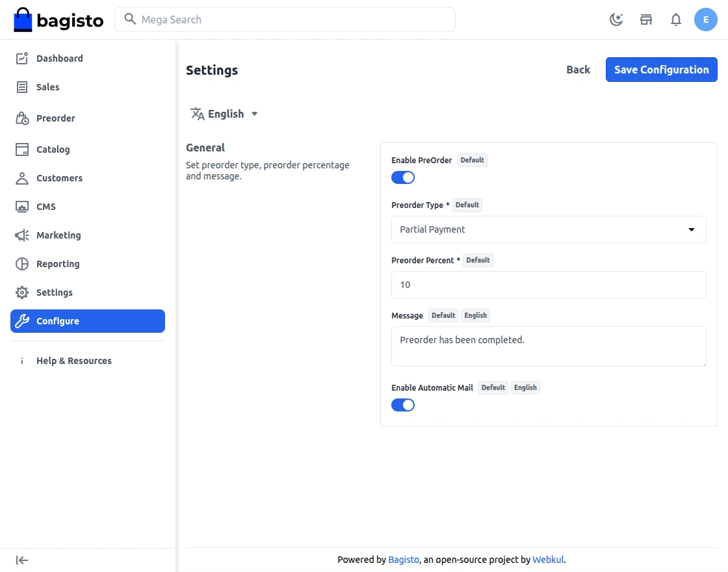728x572 pixels.
Task: Open the Preorder Type dropdown
Action: (x=549, y=229)
